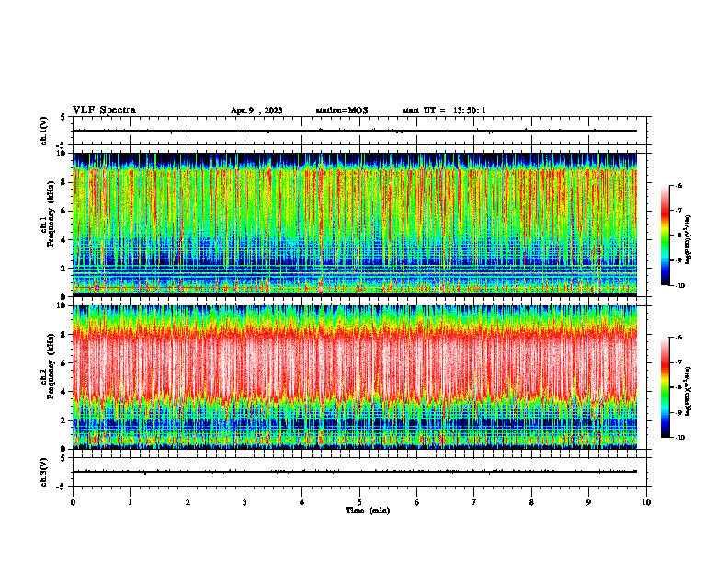728x563 pixels.
Task: Click the "-5" tick on ch.3(V) axis
Action: [62, 487]
